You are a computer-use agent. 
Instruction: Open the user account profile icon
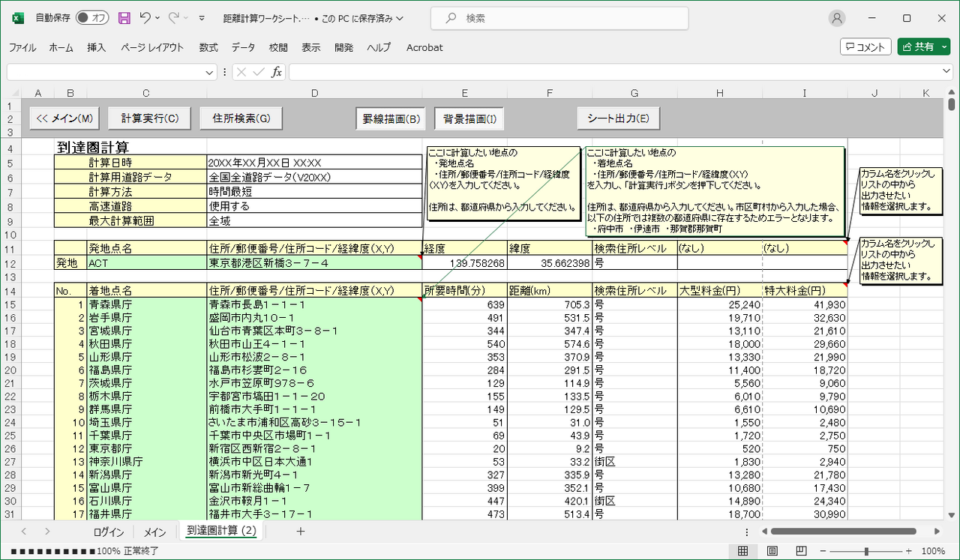tap(837, 18)
